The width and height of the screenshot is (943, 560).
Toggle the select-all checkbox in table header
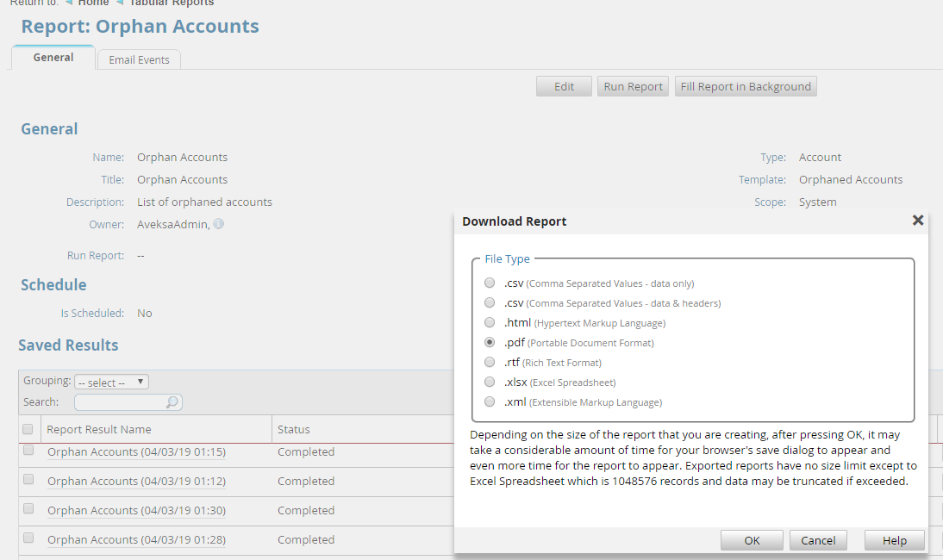tap(28, 429)
